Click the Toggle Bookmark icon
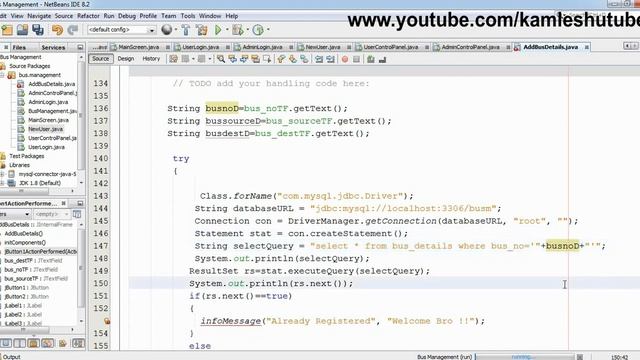Screen dimensions: 640x360 304,59
